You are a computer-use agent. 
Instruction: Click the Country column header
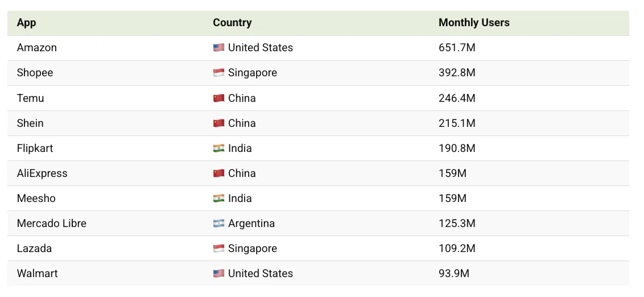pyautogui.click(x=232, y=23)
